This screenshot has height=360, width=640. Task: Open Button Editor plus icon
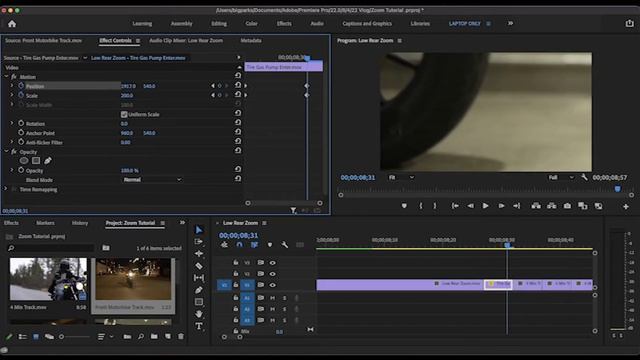626,207
